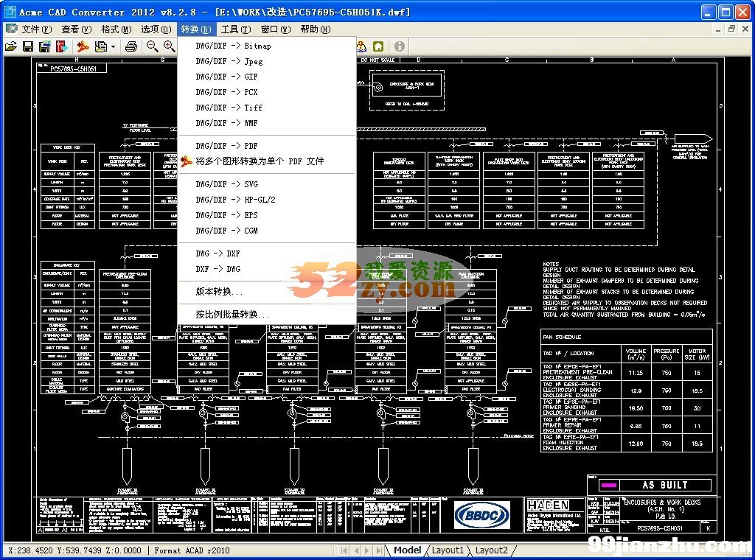Viewport: 755px width, 560px height.
Task: Click the Save as image icon
Action: 45,46
